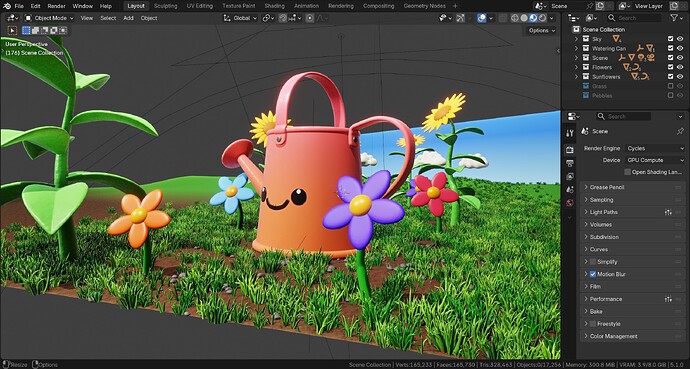Toggle the viewport gizmos icon

click(460, 18)
